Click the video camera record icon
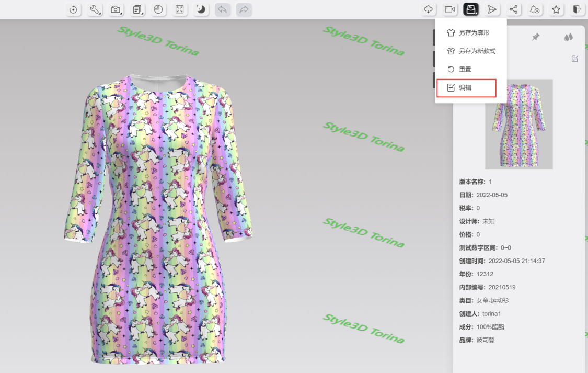The width and height of the screenshot is (588, 373). pyautogui.click(x=449, y=9)
